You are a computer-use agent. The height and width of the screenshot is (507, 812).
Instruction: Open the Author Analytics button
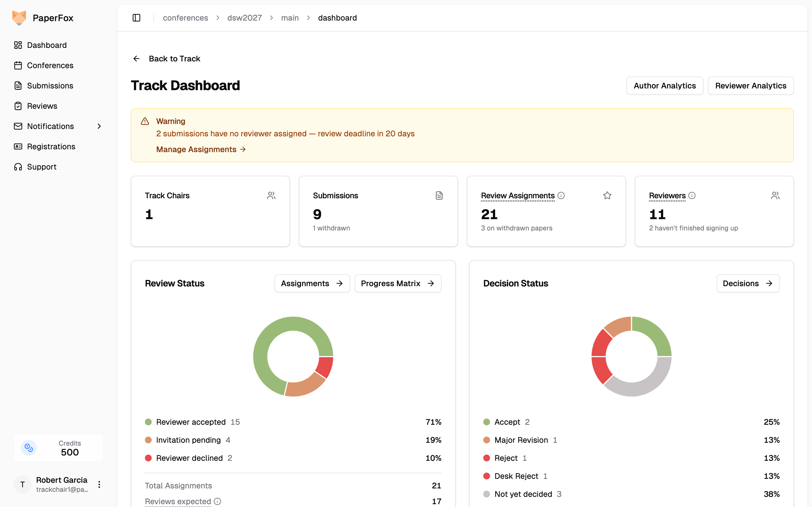pos(664,86)
